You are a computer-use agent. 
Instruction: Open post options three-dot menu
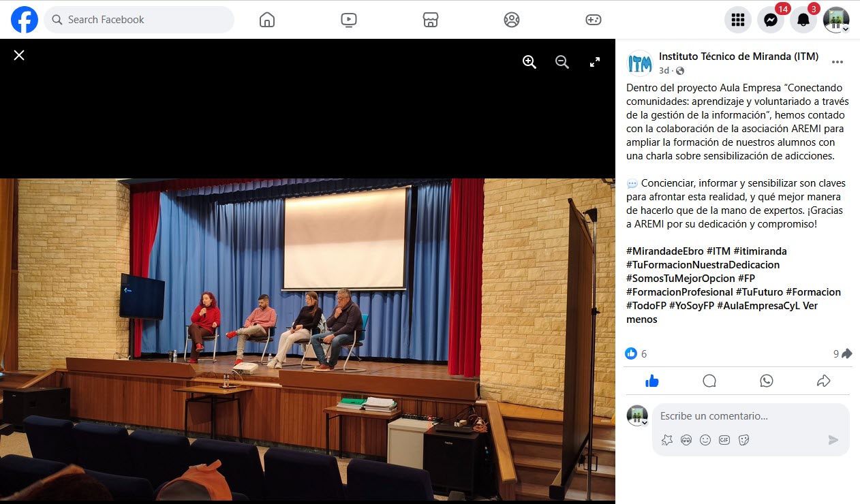[838, 62]
